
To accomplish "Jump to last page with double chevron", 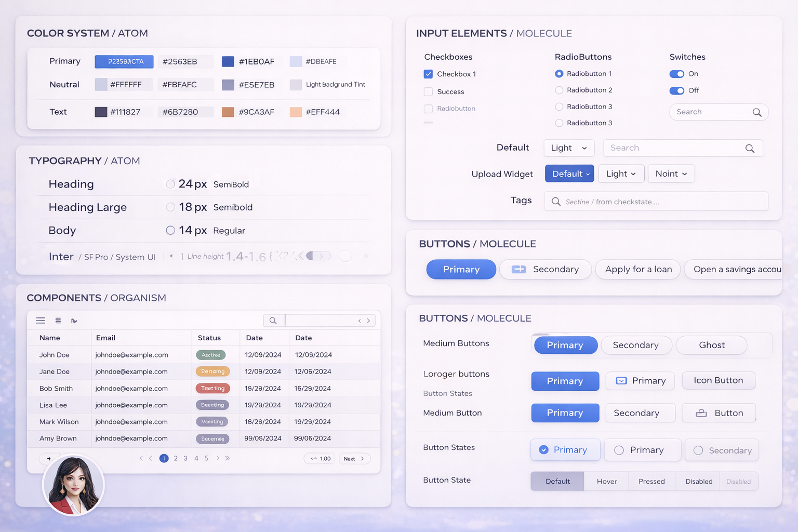I will tap(227, 458).
